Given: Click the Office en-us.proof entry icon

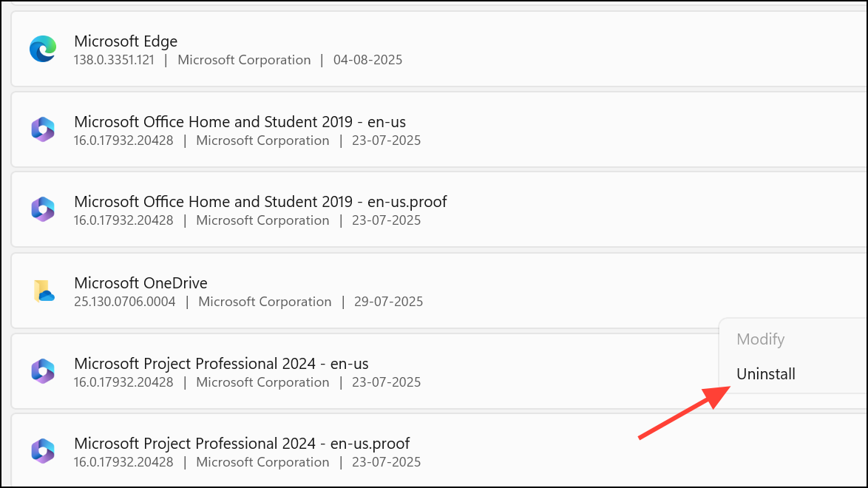Looking at the screenshot, I should click(x=43, y=209).
